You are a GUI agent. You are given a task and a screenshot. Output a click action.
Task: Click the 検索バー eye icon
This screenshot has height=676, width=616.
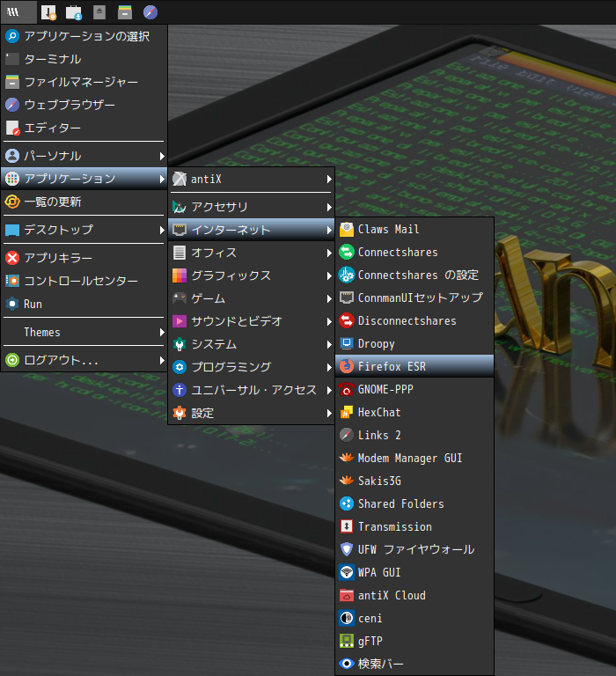click(x=347, y=664)
